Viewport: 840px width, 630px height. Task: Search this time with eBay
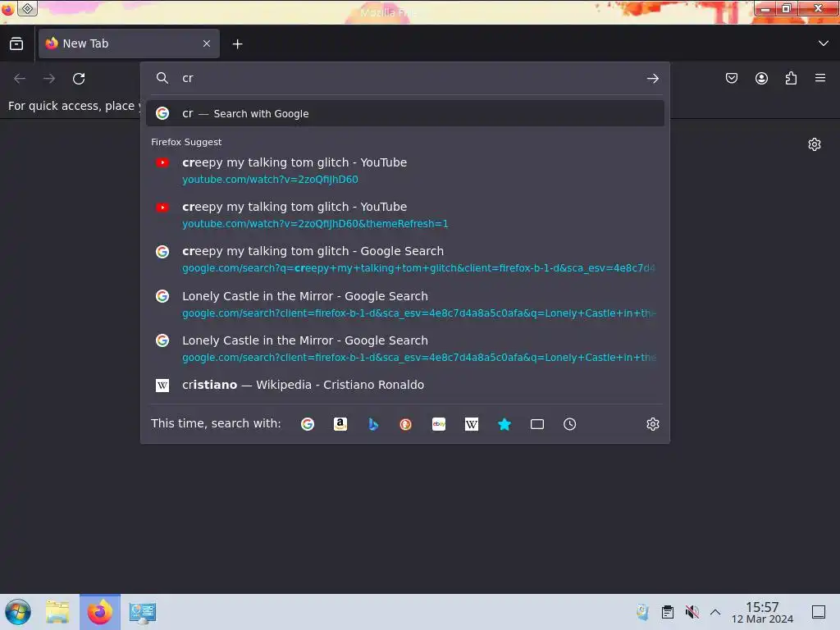pyautogui.click(x=439, y=424)
